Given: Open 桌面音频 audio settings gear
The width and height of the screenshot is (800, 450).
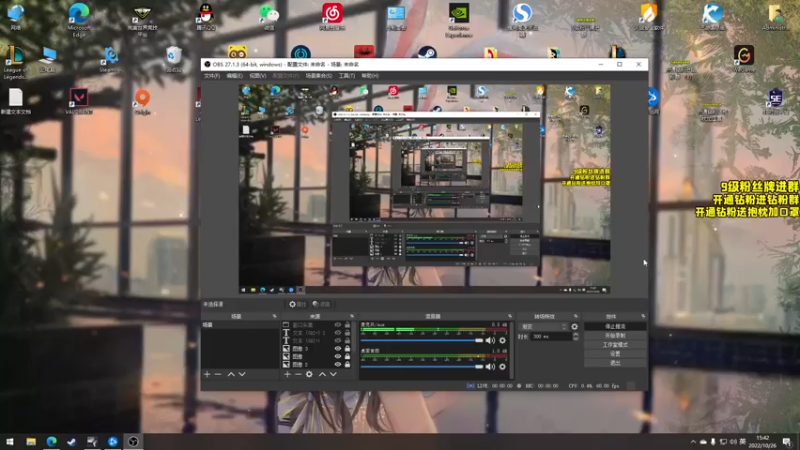Looking at the screenshot, I should (x=503, y=367).
